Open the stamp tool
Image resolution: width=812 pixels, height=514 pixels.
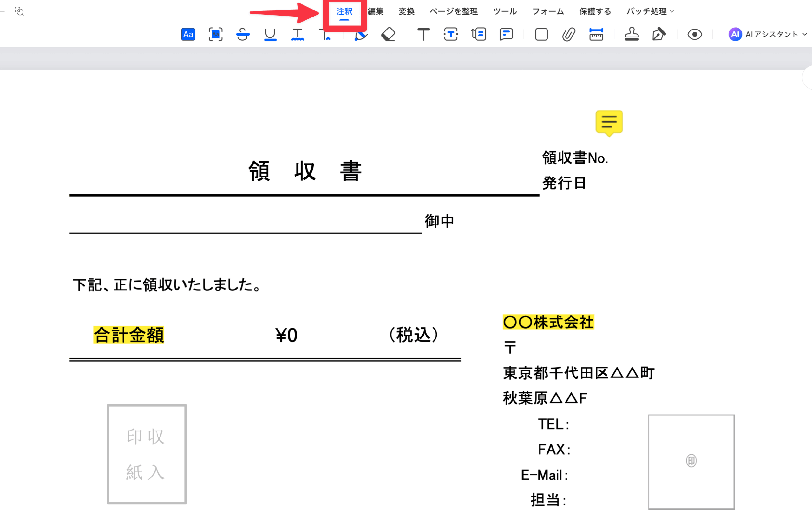[x=632, y=34]
